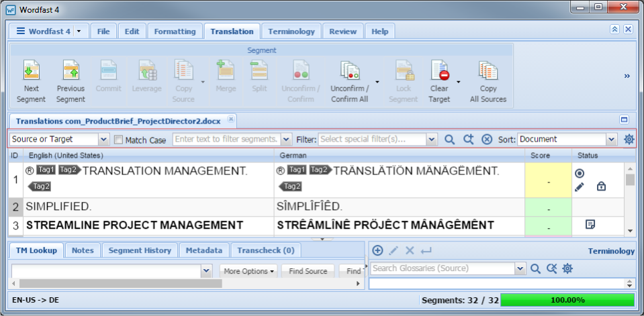The width and height of the screenshot is (644, 316).
Task: Switch to Formatting tab
Action: 175,32
